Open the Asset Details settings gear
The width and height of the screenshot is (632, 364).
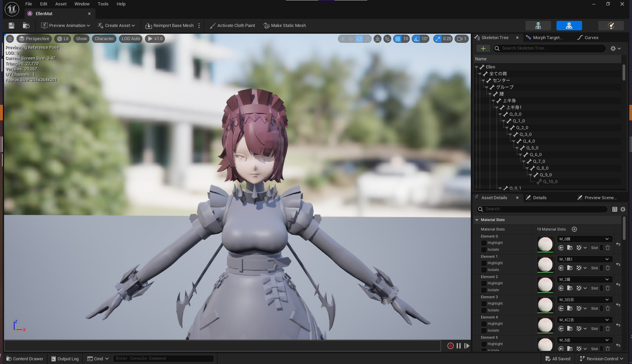[623, 209]
